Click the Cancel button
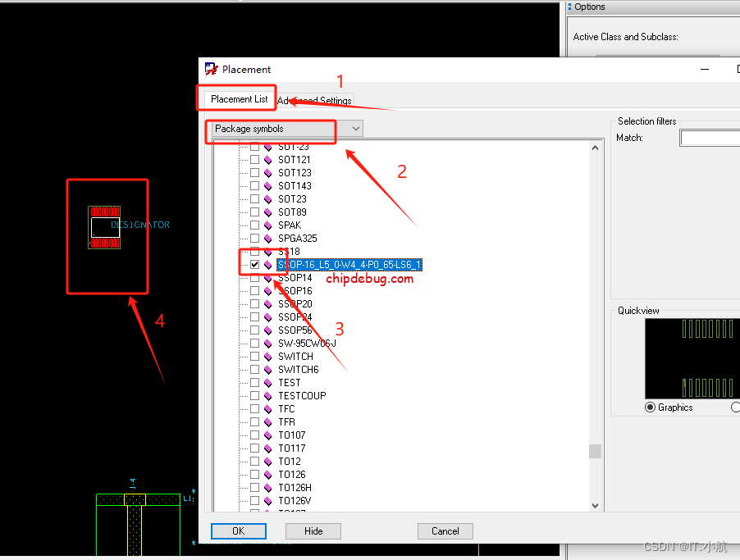The width and height of the screenshot is (740, 560). pos(445,531)
